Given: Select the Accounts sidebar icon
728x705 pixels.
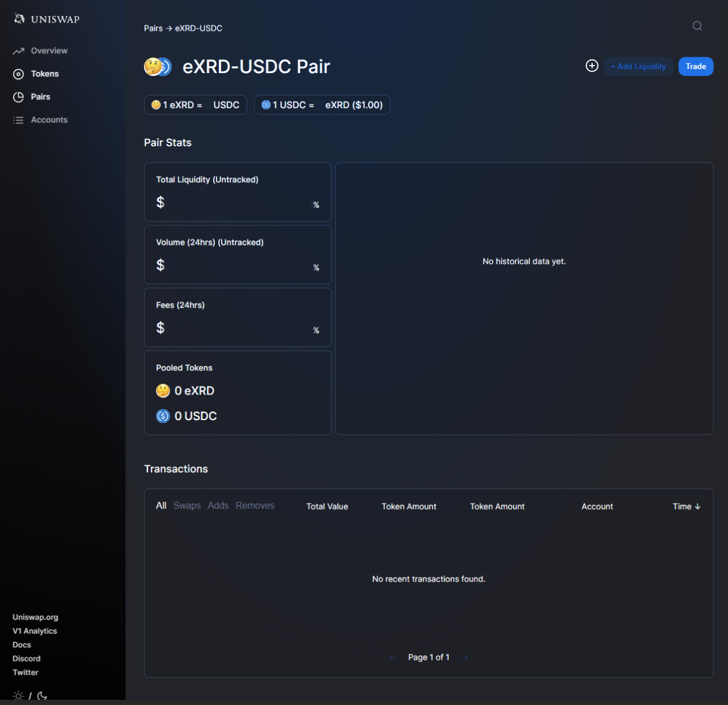Looking at the screenshot, I should point(19,120).
